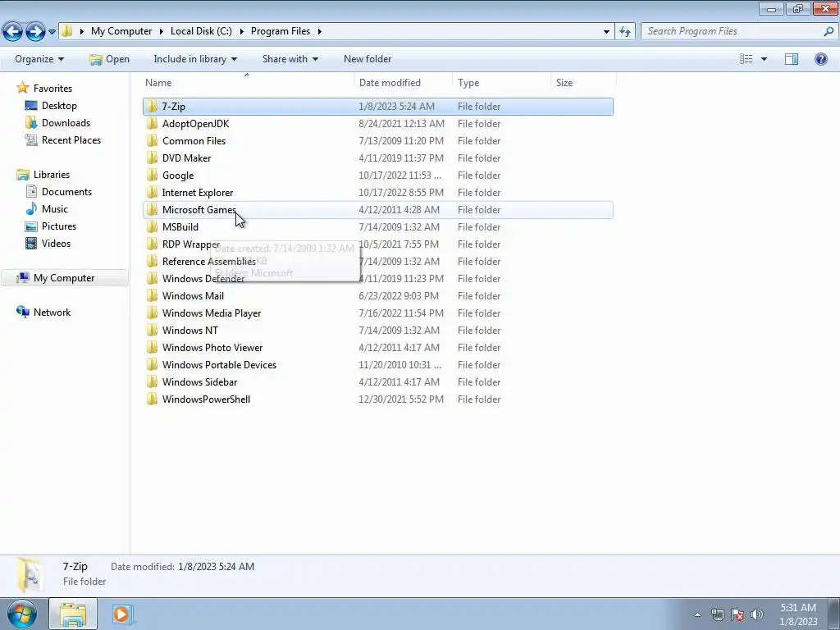
Task: Open the recent pages dropdown arrow
Action: tap(52, 32)
